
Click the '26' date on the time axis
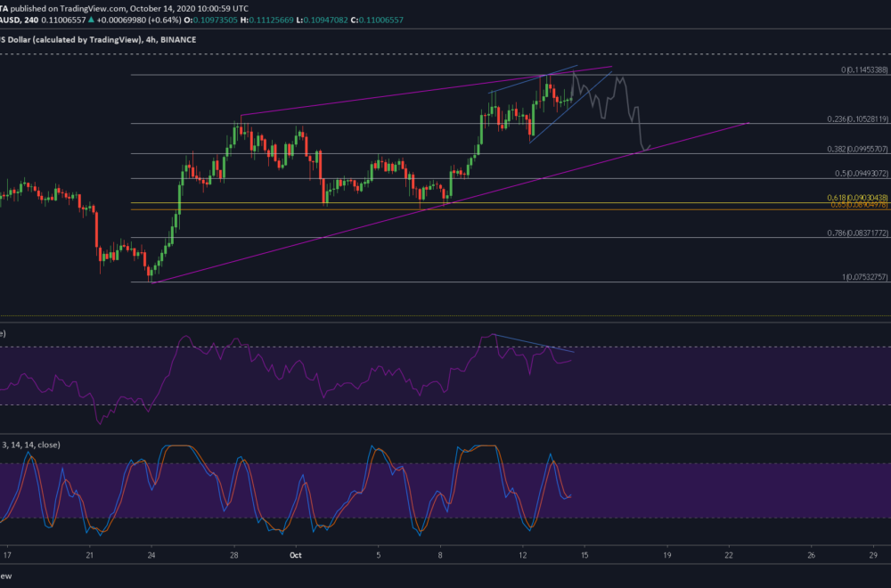[812, 555]
